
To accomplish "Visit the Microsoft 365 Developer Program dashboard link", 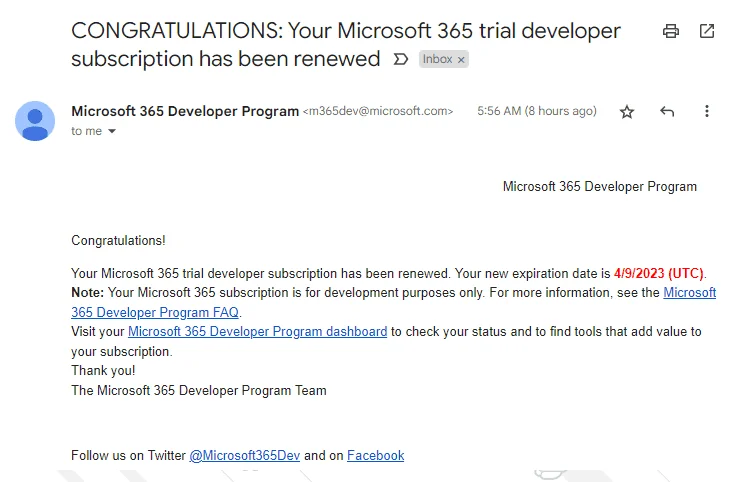I will click(257, 331).
